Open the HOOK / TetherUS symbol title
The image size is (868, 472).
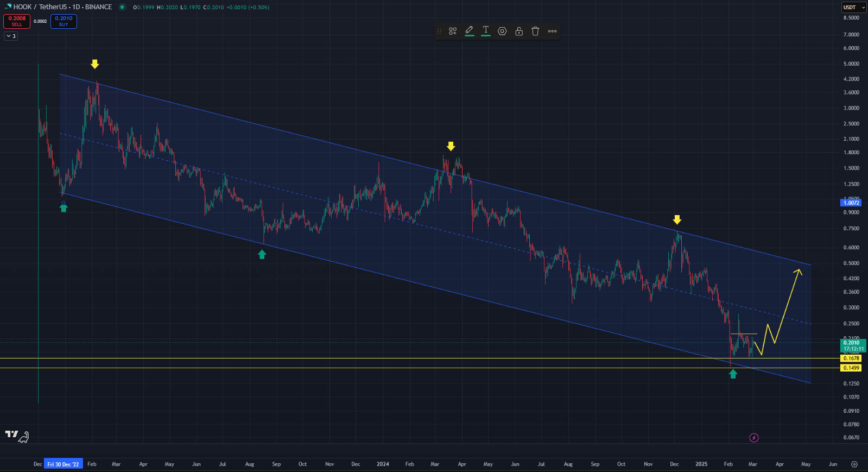tap(62, 7)
